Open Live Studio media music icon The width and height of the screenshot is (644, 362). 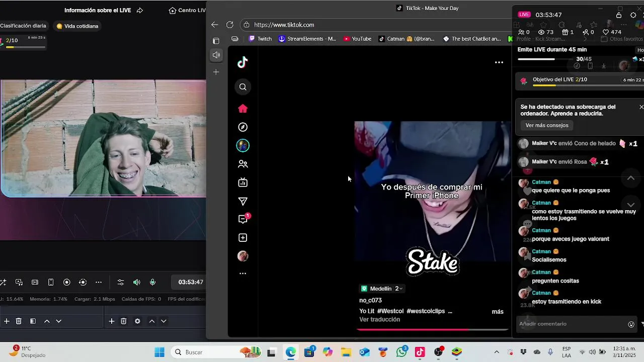(19, 282)
